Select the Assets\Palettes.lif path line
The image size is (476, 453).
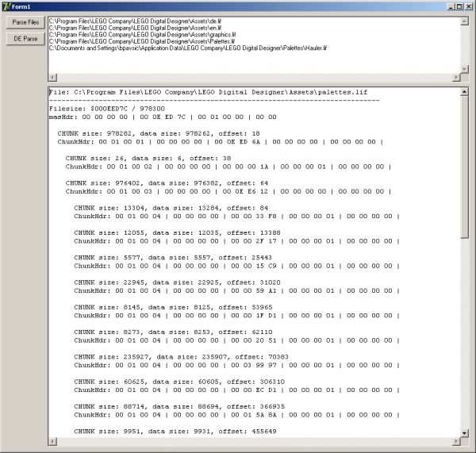(142, 41)
